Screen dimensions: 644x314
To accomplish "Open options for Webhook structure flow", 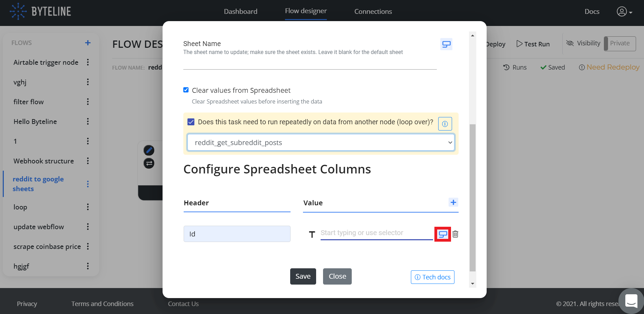I will pos(88,161).
